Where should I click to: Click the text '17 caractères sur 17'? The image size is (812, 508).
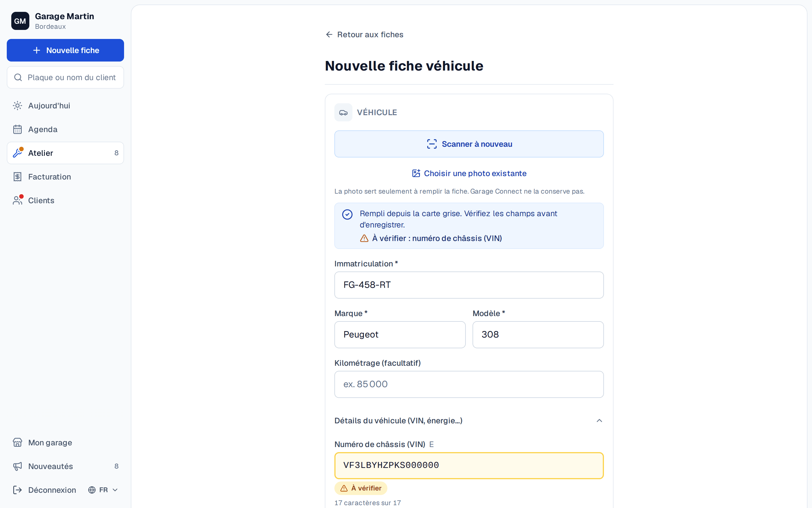[368, 503]
